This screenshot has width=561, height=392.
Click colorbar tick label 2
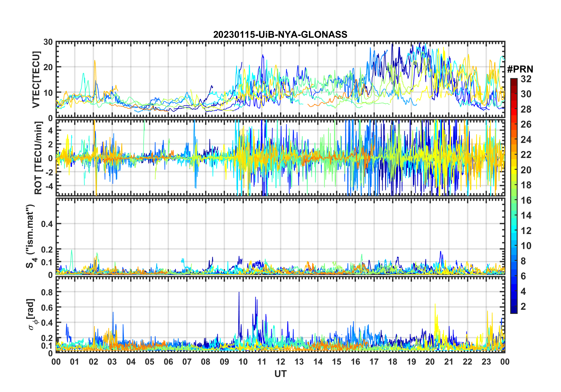coord(523,307)
